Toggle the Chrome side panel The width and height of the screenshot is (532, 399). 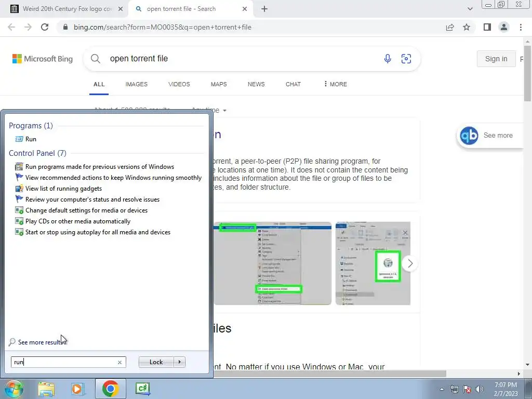coord(487,27)
